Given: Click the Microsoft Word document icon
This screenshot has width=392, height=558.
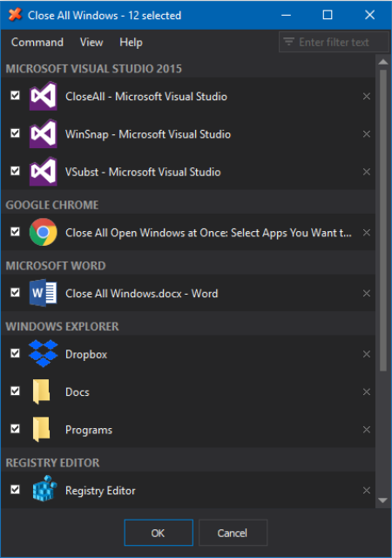Looking at the screenshot, I should pos(43,293).
